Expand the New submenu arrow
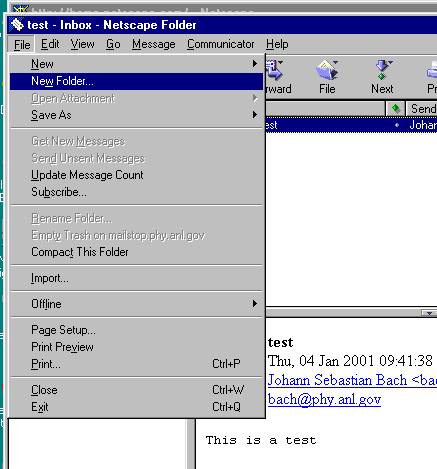 (255, 64)
